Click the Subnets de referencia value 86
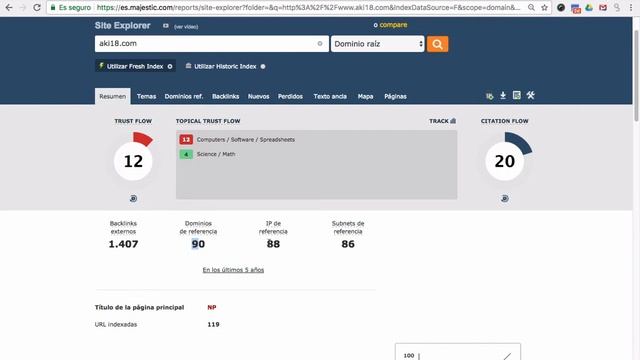 [x=348, y=244]
